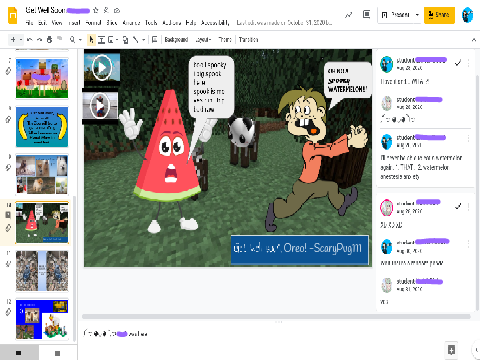480x360 pixels.
Task: Print the presentation
Action: (x=49, y=40)
